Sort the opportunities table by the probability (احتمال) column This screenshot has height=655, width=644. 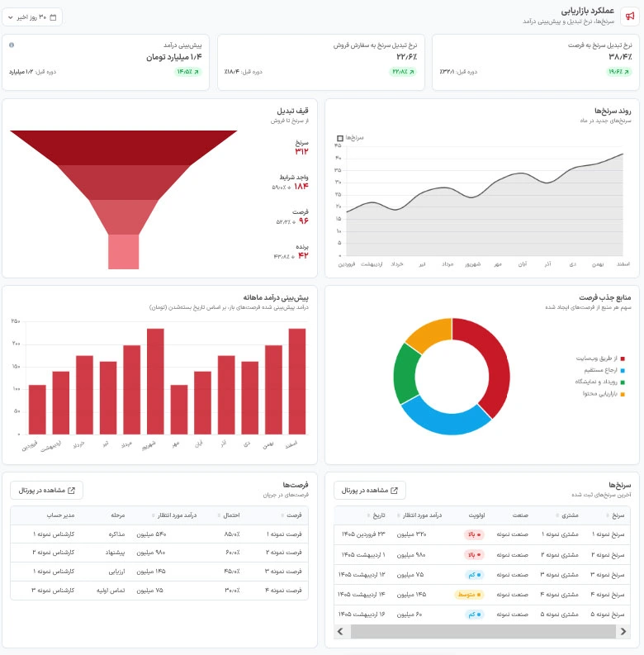[x=229, y=515]
